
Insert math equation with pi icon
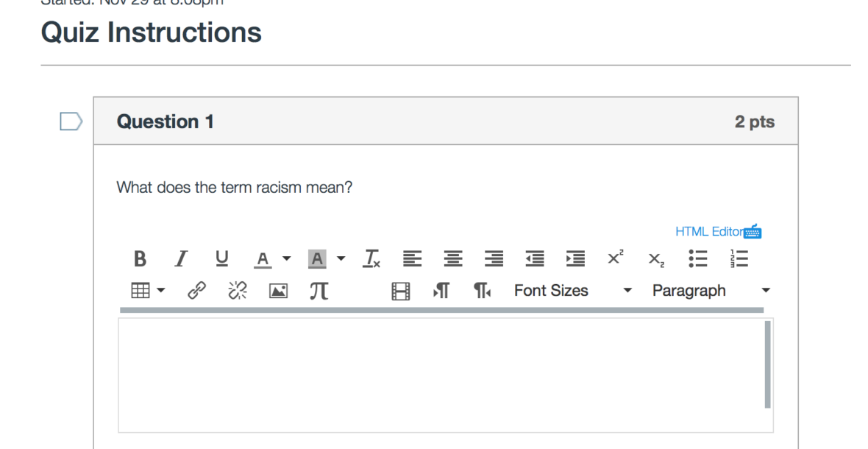tap(318, 291)
